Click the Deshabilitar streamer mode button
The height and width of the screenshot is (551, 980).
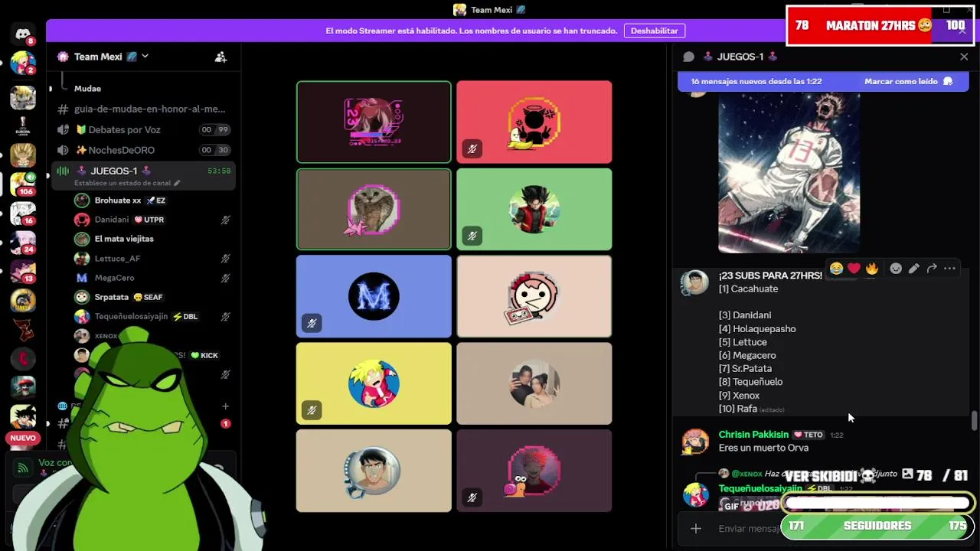(655, 31)
